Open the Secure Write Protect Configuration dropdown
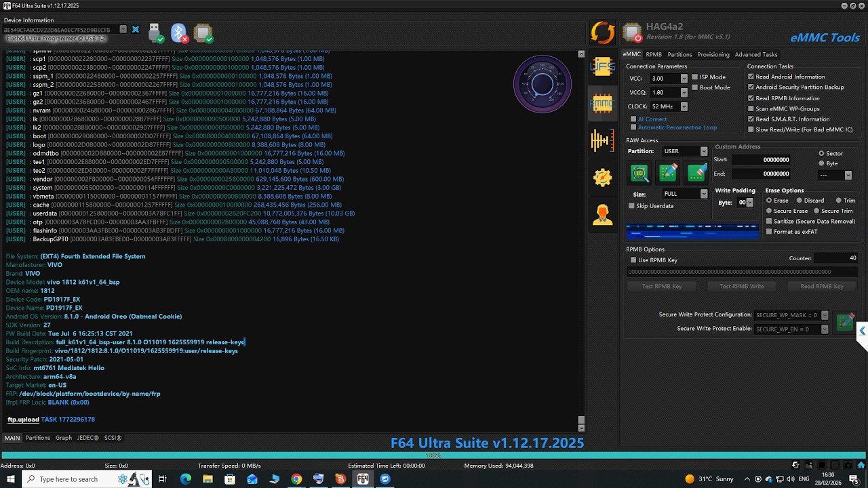The width and height of the screenshot is (868, 488). coord(825,315)
